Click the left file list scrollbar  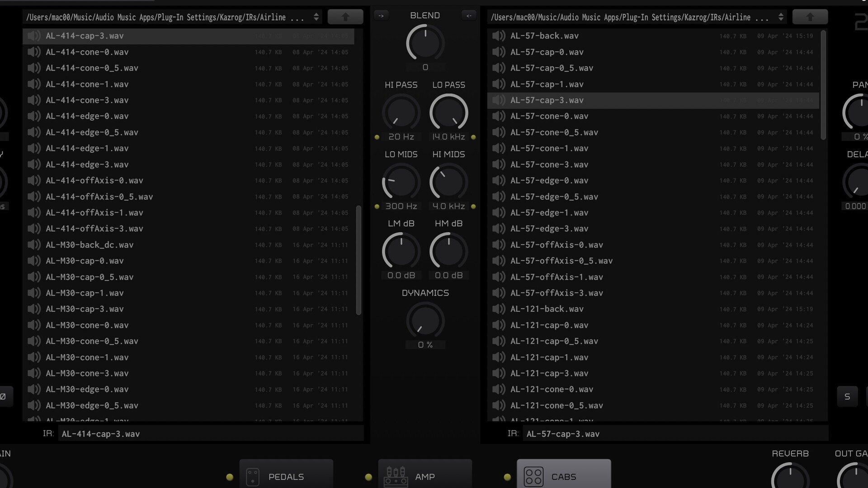[359, 260]
